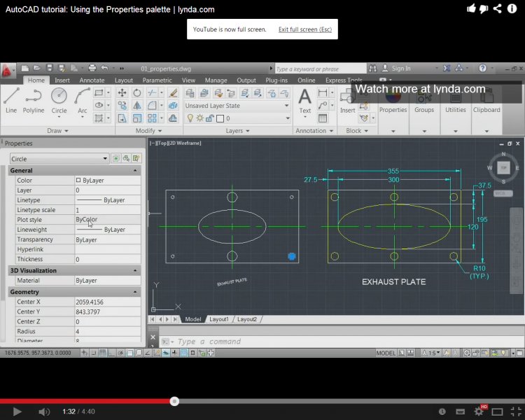Select the Line drawing tool
Viewport: 525px width, 420px height.
pyautogui.click(x=11, y=99)
